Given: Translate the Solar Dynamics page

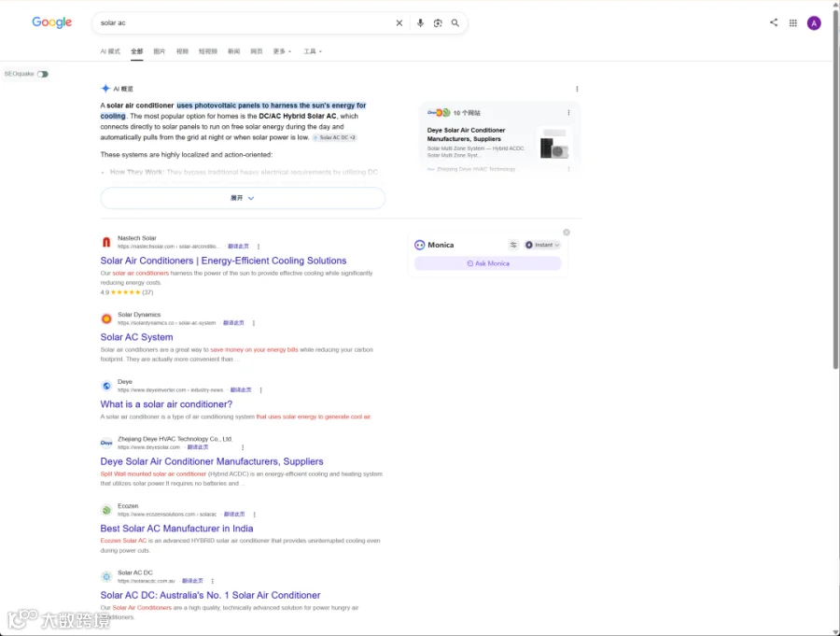Looking at the screenshot, I should coord(233,323).
